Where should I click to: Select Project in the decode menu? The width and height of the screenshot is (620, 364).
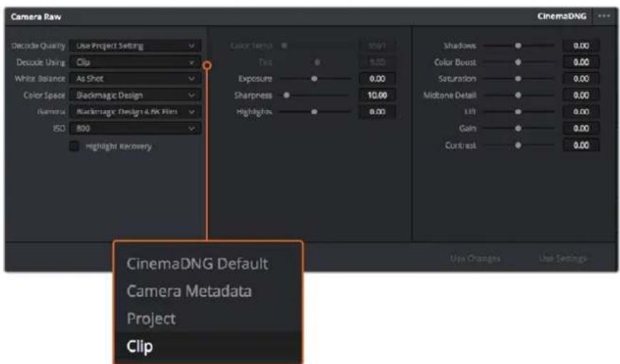[151, 318]
